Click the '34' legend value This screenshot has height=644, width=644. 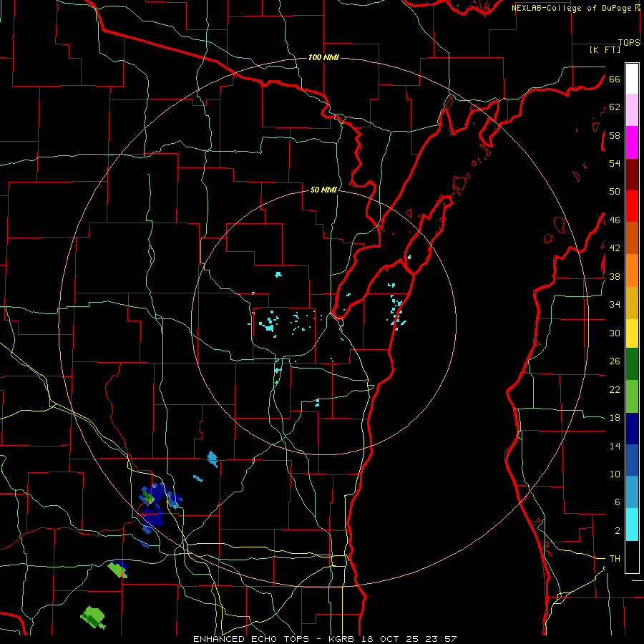pyautogui.click(x=615, y=305)
